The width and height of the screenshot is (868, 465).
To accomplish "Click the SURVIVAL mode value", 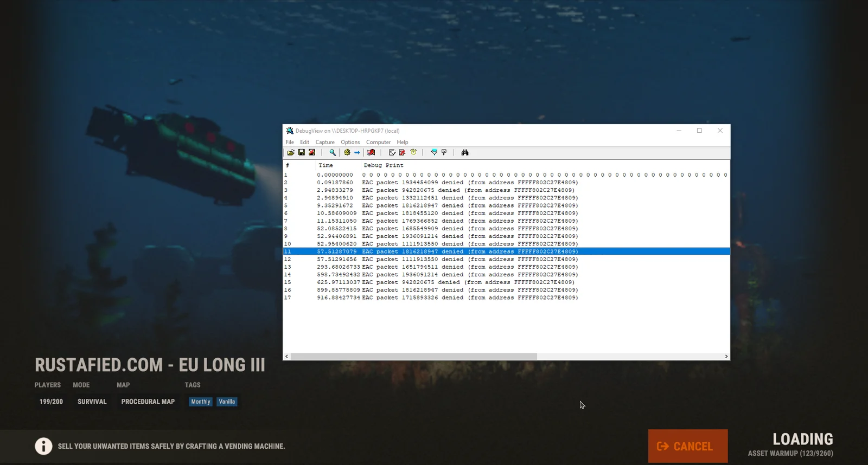I will click(92, 402).
